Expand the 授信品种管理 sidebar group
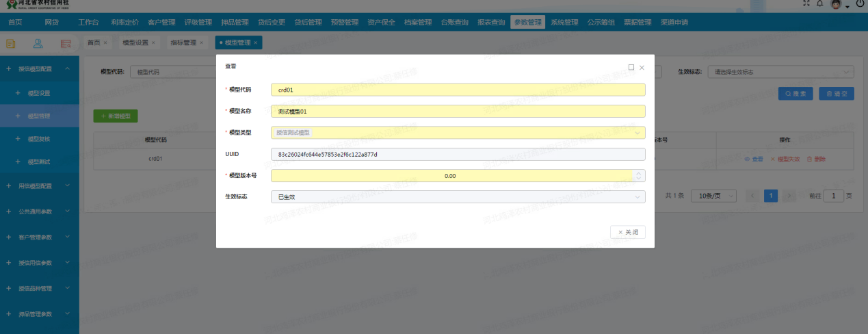Image resolution: width=868 pixels, height=334 pixels. pyautogui.click(x=68, y=288)
